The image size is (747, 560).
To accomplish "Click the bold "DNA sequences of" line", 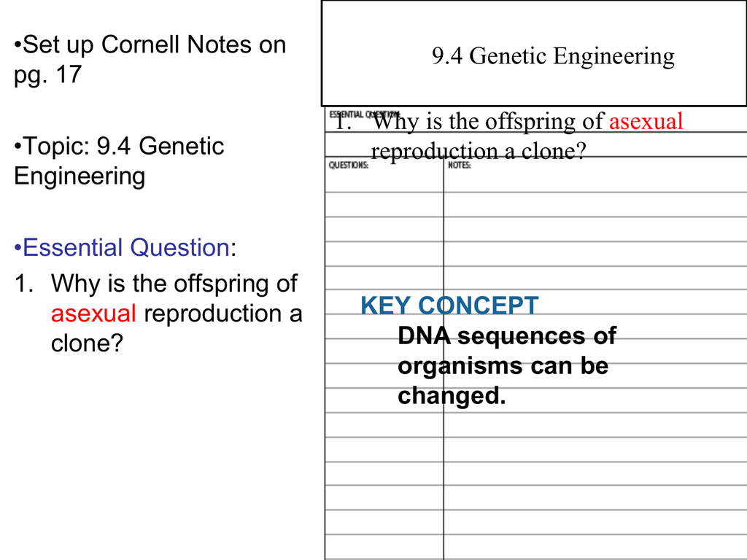I will click(x=506, y=336).
